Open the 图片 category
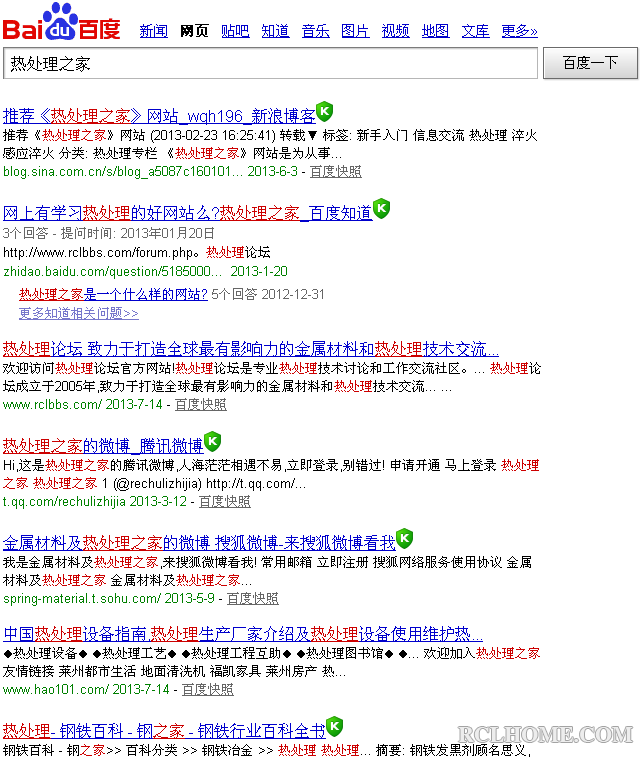 tap(355, 31)
